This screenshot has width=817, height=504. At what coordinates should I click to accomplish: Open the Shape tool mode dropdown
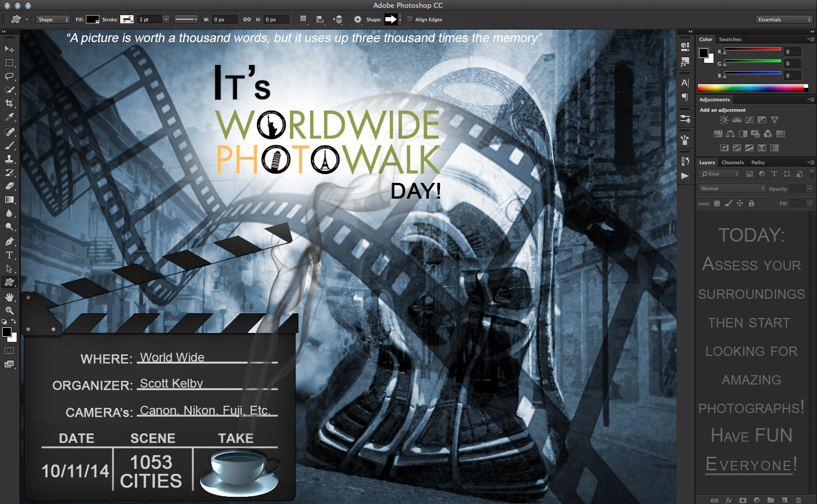click(53, 19)
